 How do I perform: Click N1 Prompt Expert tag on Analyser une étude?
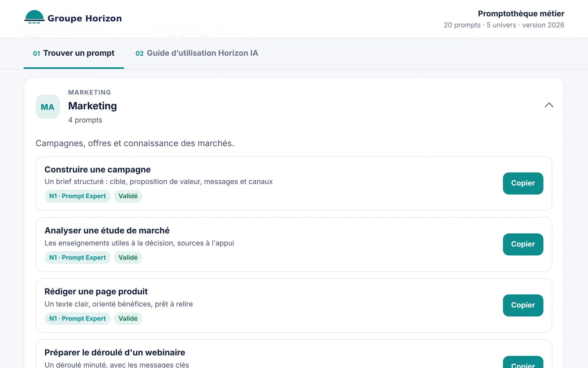[78, 258]
